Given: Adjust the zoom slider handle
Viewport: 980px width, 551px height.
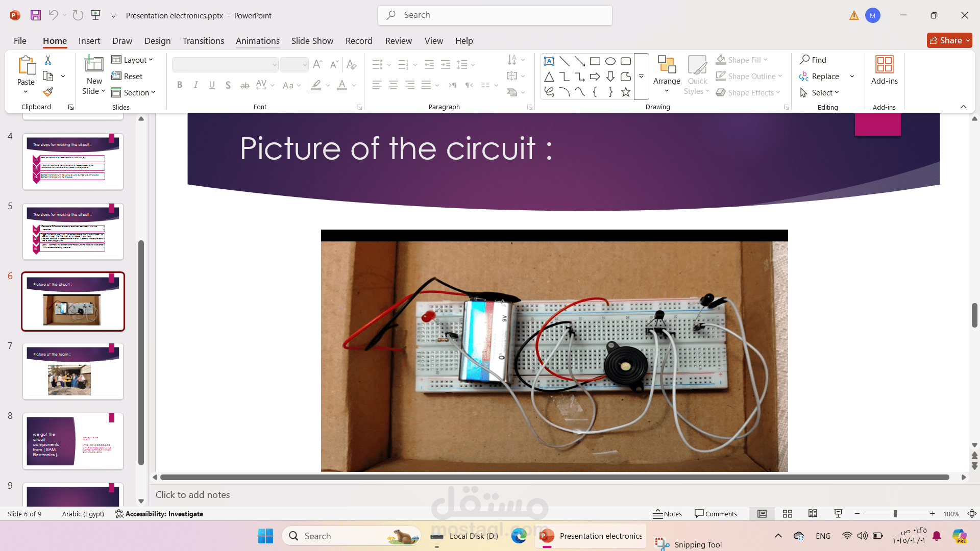Looking at the screenshot, I should 895,514.
